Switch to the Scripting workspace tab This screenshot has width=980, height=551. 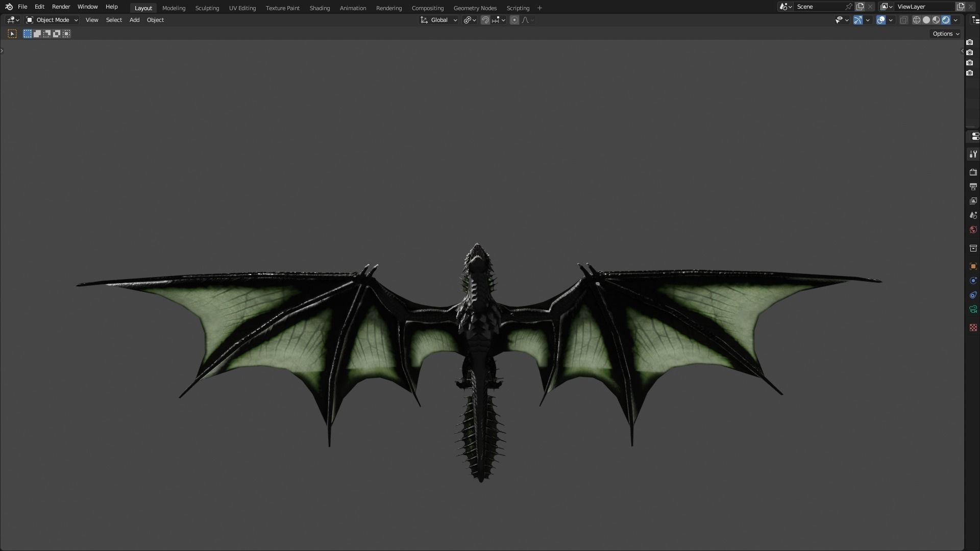coord(518,8)
